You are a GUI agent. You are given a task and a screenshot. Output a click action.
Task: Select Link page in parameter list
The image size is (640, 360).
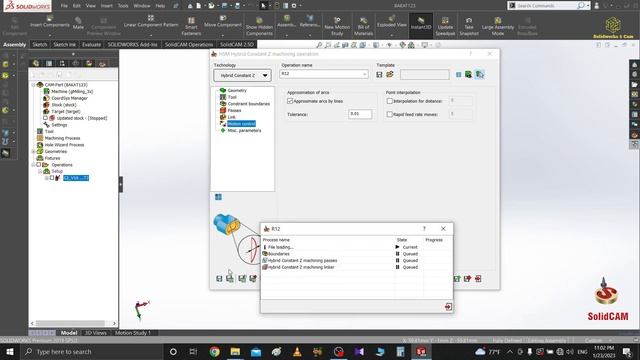pyautogui.click(x=231, y=117)
